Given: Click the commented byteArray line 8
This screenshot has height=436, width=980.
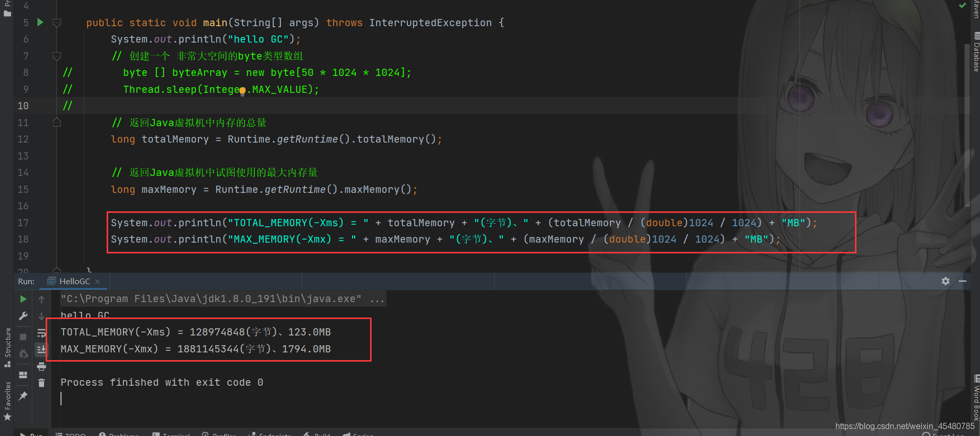Looking at the screenshot, I should tap(267, 72).
